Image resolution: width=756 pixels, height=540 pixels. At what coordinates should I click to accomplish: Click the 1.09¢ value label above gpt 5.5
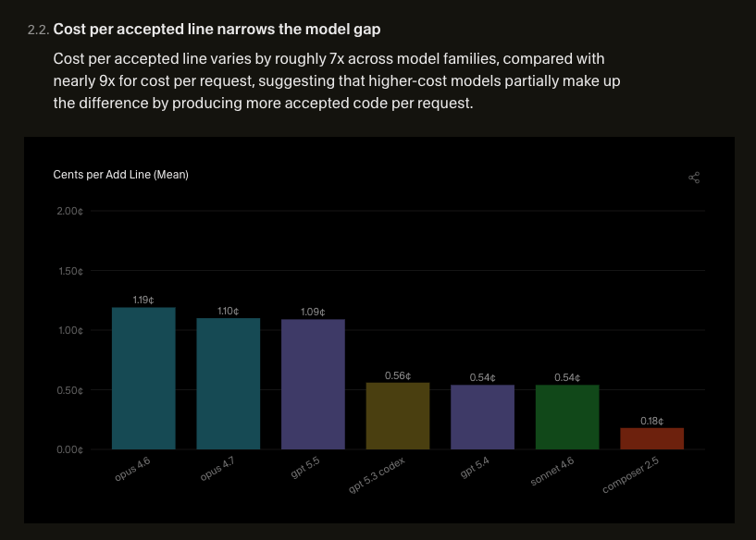313,312
